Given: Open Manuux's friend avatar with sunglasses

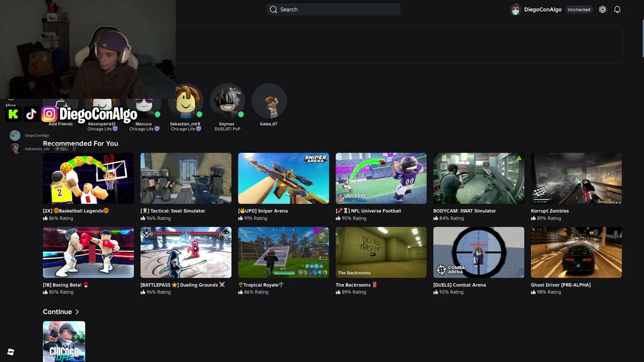Looking at the screenshot, I should [144, 108].
